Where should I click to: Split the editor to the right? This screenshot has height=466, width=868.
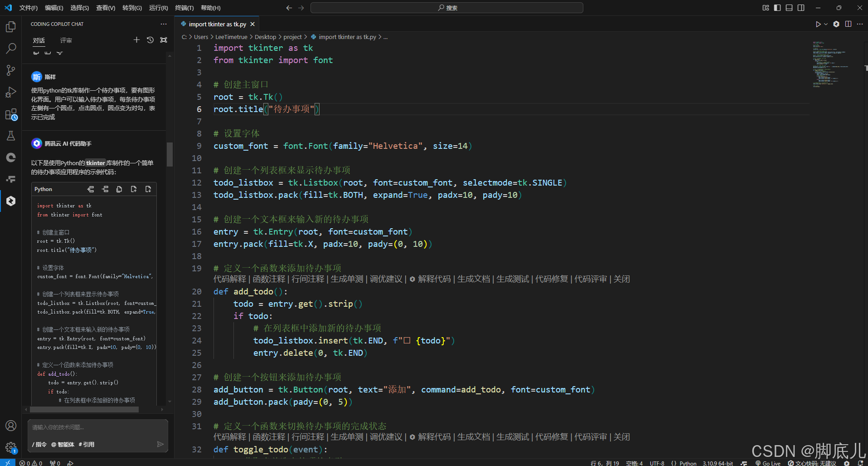tap(848, 24)
